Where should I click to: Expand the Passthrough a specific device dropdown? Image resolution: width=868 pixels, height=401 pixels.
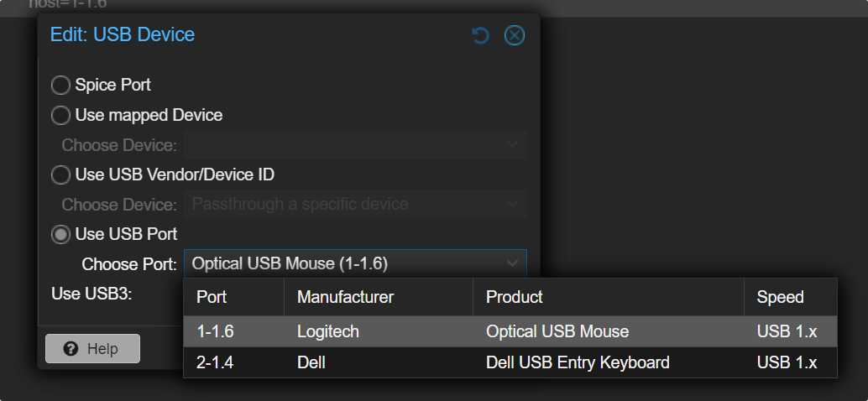[512, 204]
